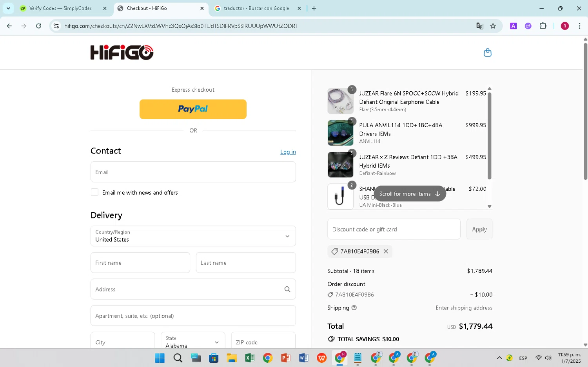Focus the ZIP code field
The height and width of the screenshot is (367, 588).
pyautogui.click(x=263, y=340)
